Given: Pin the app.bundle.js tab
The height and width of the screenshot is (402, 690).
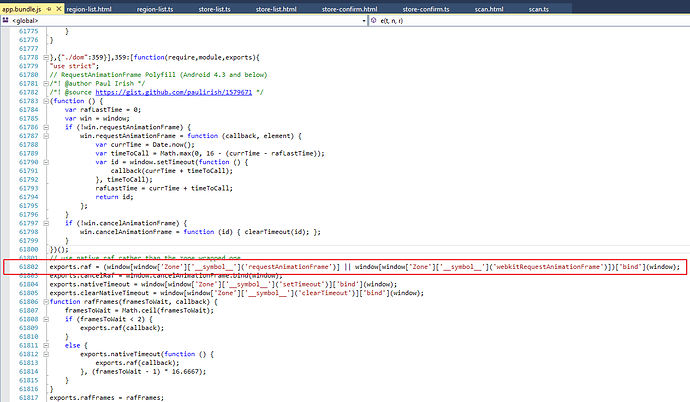Looking at the screenshot, I should tap(49, 9).
